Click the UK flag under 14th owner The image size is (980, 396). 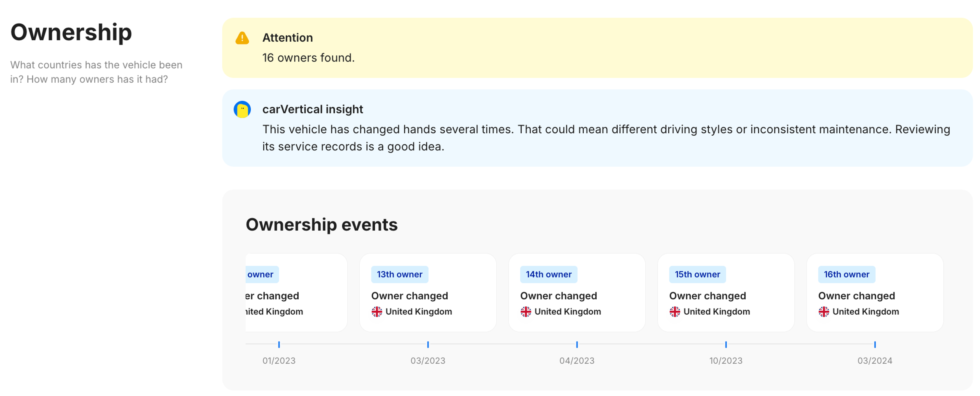click(x=526, y=312)
